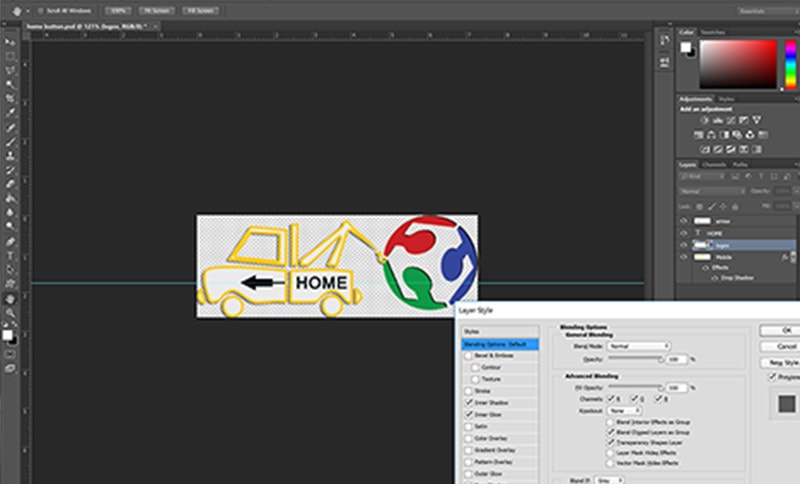
Task: Select the Rectangular Marquee tool
Action: click(x=10, y=56)
